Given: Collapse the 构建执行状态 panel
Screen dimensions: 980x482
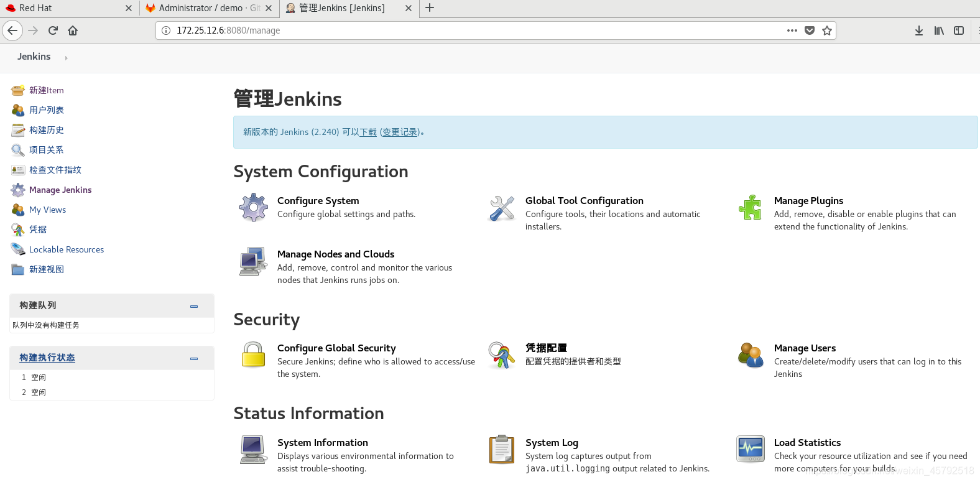Looking at the screenshot, I should (x=194, y=358).
